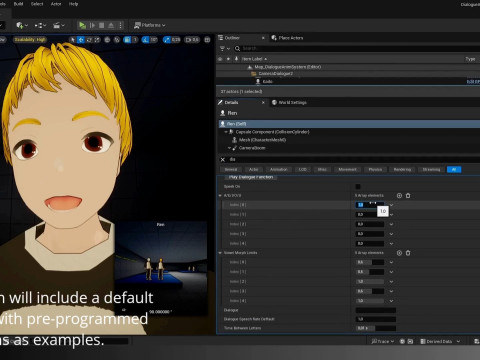Toggle scale snapping icon
The width and height of the screenshot is (480, 360).
pos(167,40)
